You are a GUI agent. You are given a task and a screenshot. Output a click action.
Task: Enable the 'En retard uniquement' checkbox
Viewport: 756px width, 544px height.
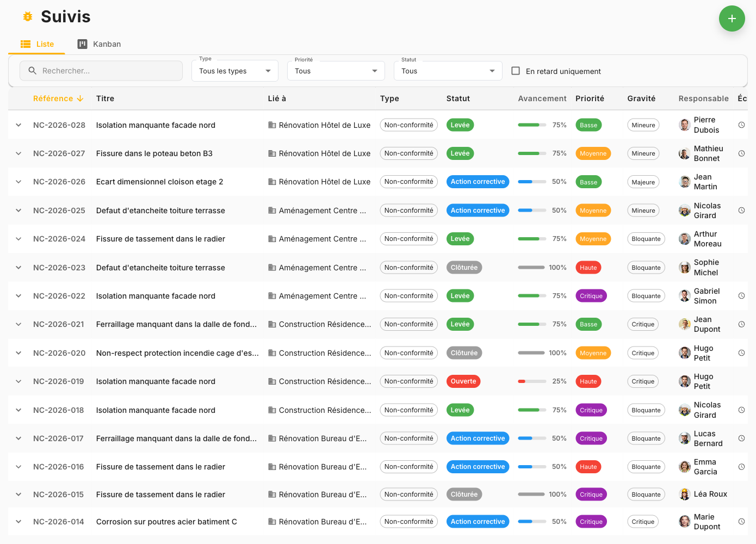[516, 71]
